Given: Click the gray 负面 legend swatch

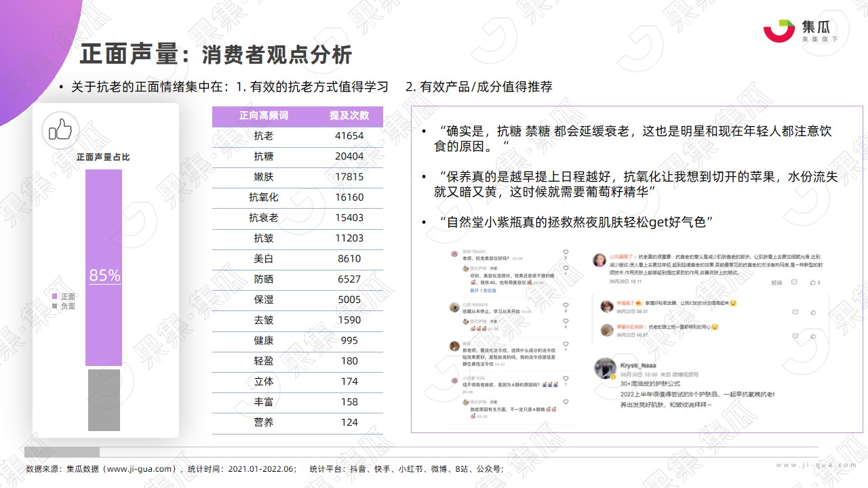Looking at the screenshot, I should [54, 306].
